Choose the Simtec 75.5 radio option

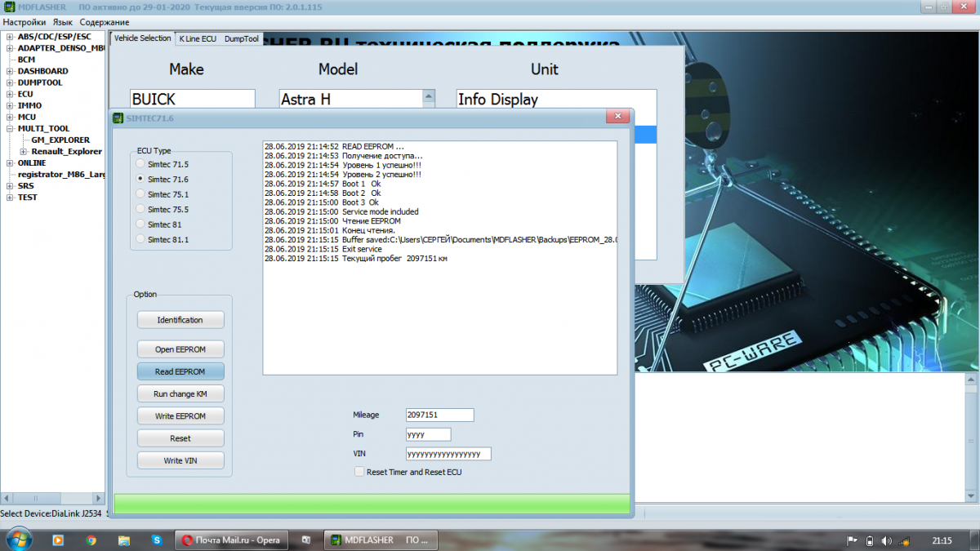coord(140,209)
